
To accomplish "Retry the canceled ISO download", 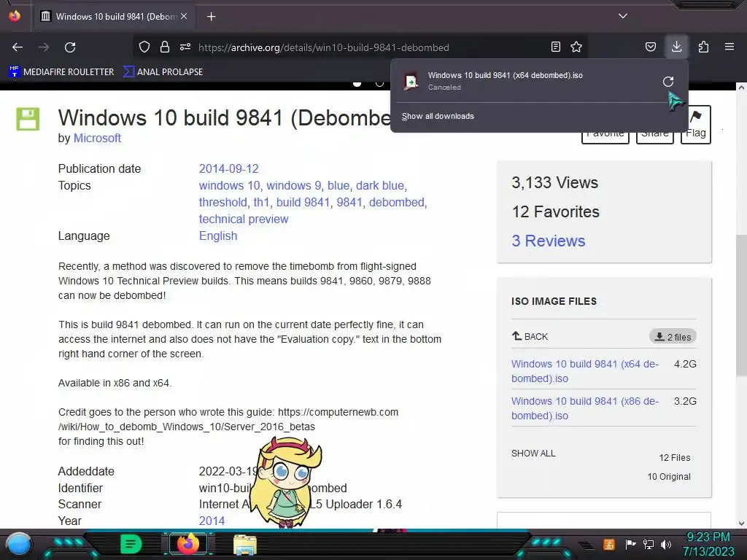I will pyautogui.click(x=668, y=82).
